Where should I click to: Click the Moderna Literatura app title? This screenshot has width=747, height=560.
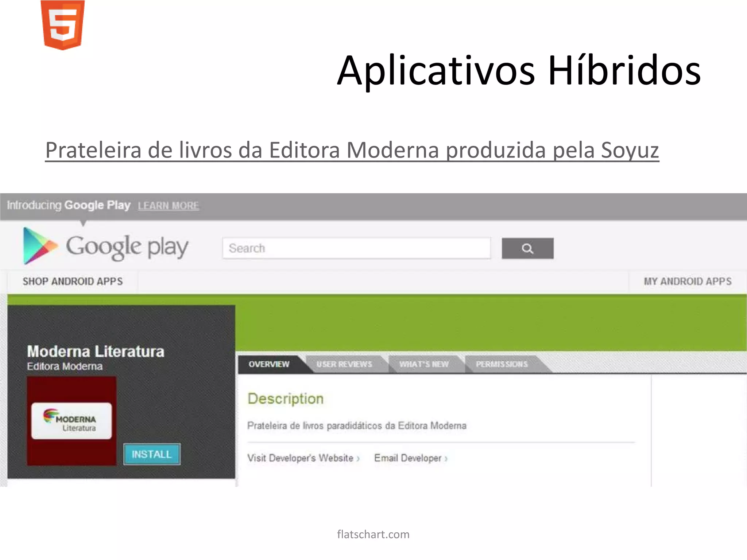pos(96,351)
